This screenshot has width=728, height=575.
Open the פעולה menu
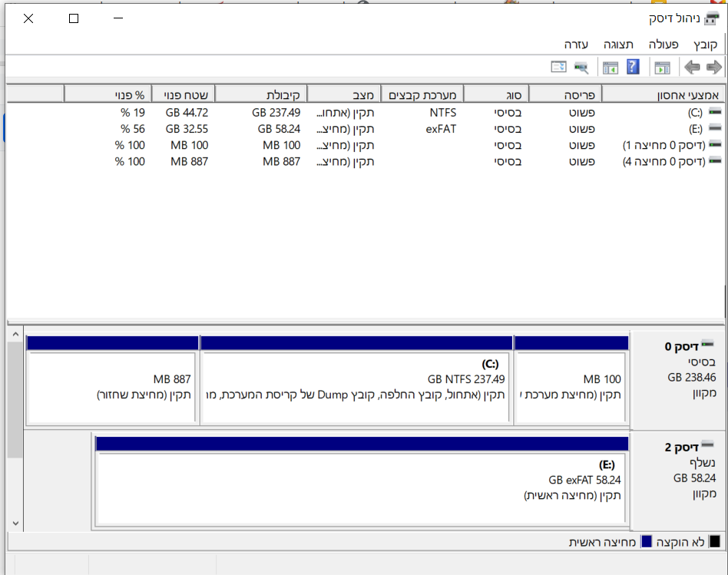click(663, 45)
